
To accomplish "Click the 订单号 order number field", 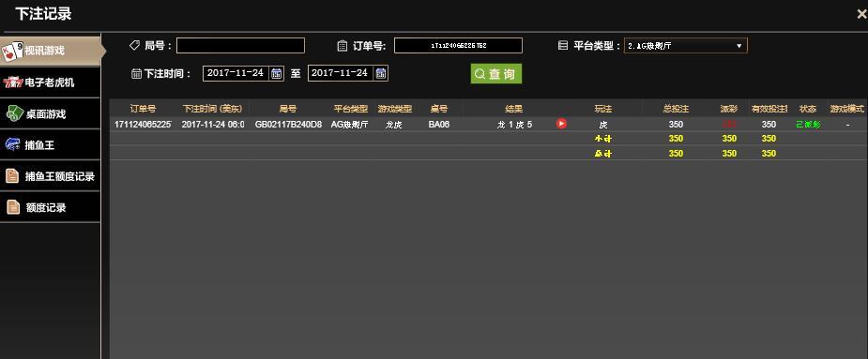I will coord(458,45).
